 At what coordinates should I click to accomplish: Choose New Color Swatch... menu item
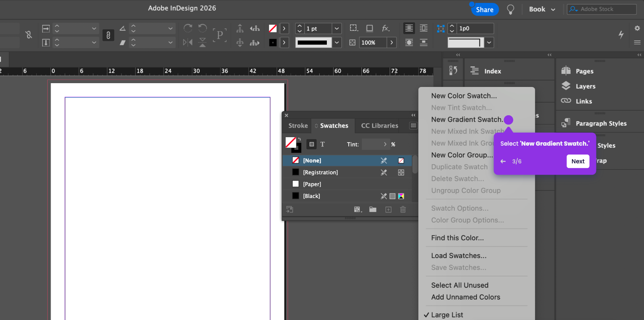[464, 96]
